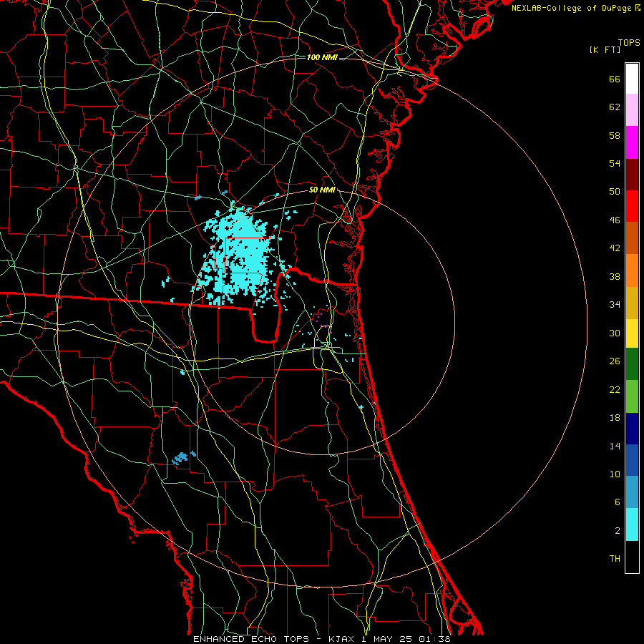Click the dark red 54 color swatch
This screenshot has width=644, height=644.
pos(632,174)
